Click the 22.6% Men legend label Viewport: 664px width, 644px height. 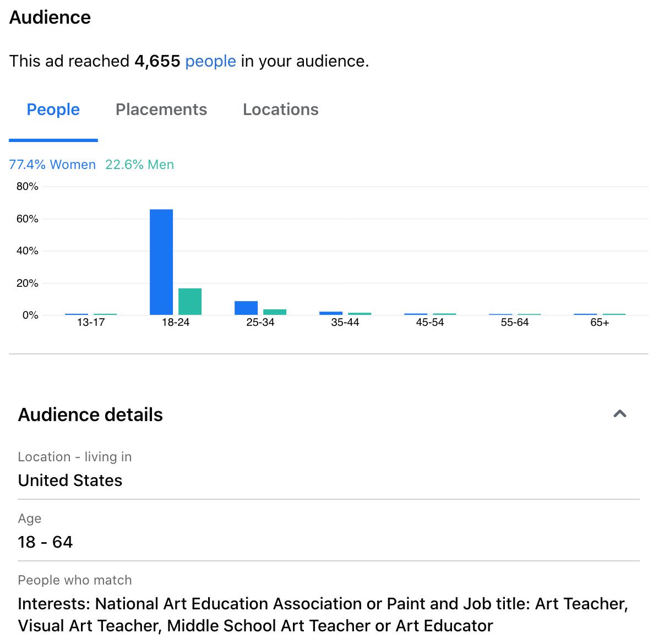pos(139,165)
